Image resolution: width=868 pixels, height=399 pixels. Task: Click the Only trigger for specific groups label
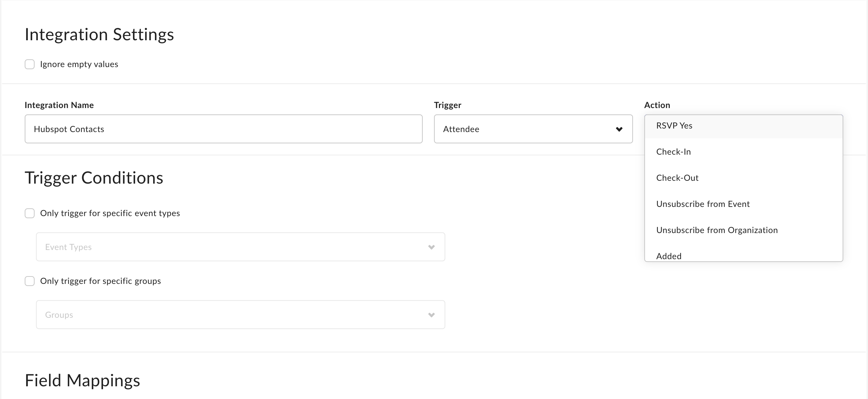pos(101,281)
